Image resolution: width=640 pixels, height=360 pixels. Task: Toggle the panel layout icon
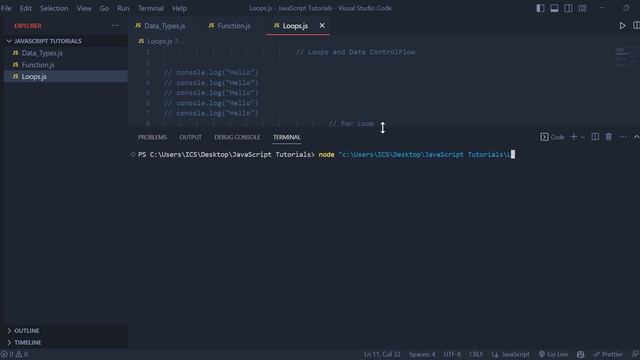[x=554, y=8]
